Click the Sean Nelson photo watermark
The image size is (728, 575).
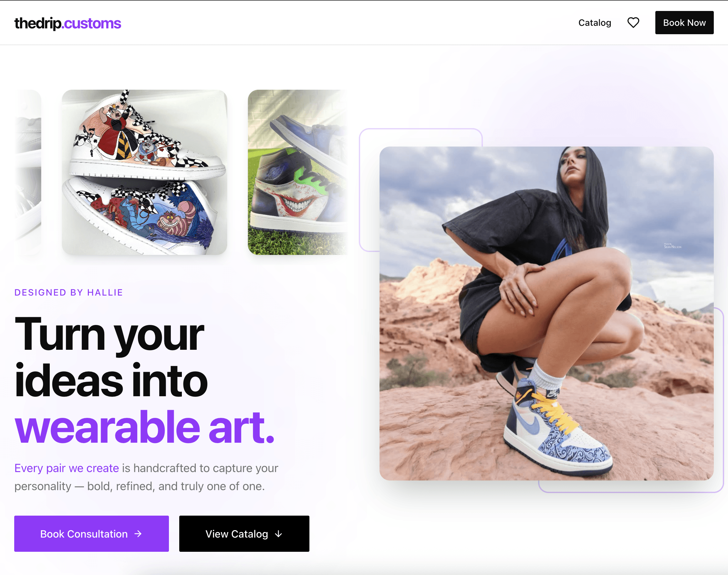[x=672, y=246]
